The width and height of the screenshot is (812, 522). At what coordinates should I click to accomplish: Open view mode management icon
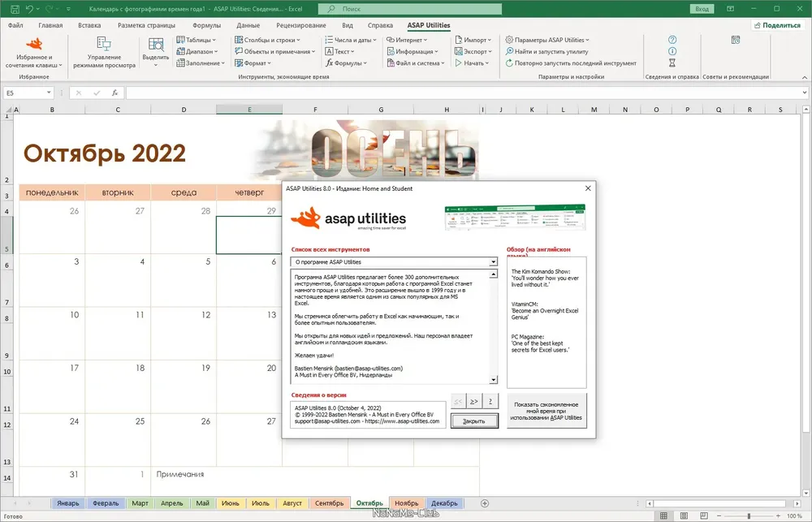coord(104,44)
